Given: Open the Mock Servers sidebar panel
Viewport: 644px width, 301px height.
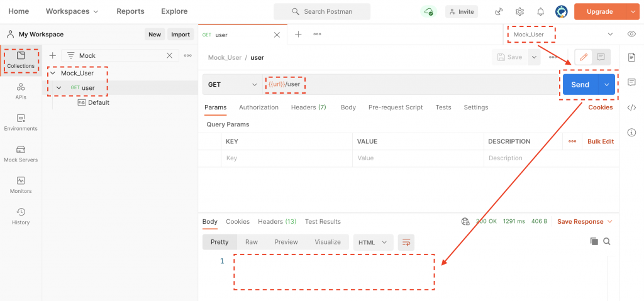Looking at the screenshot, I should coord(21,154).
